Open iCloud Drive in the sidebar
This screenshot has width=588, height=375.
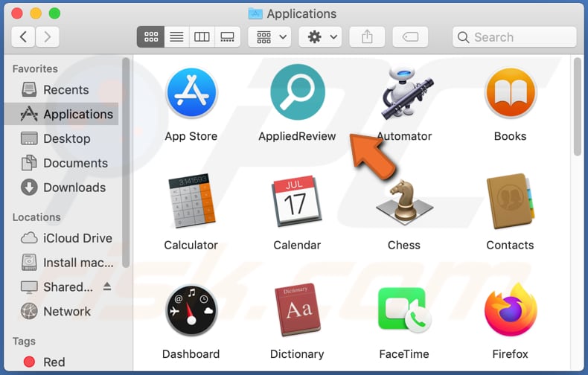click(62, 238)
